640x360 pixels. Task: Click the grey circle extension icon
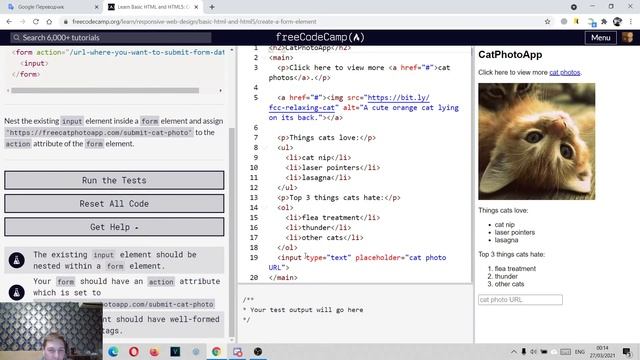(x=564, y=22)
